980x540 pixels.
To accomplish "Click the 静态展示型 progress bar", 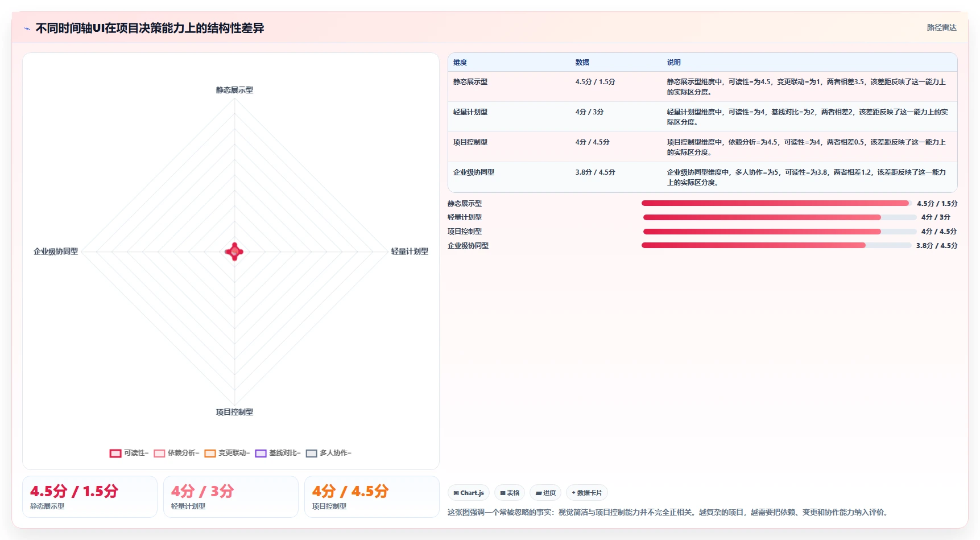I will click(x=777, y=203).
